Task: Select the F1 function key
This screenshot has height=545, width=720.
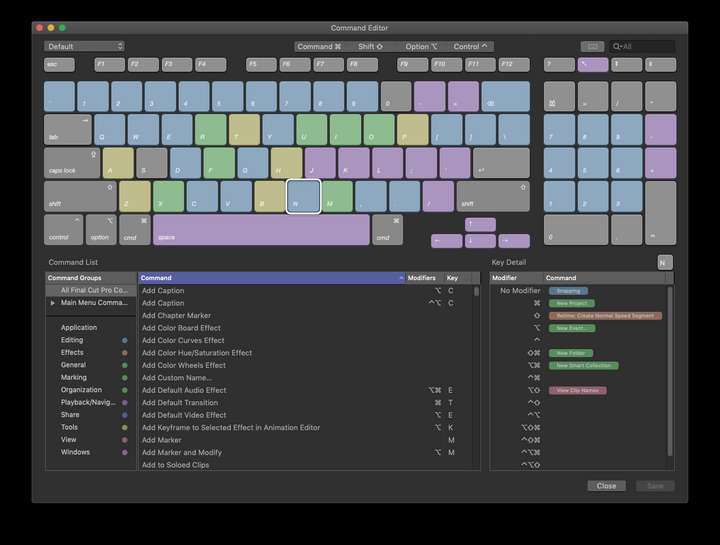Action: coord(109,65)
